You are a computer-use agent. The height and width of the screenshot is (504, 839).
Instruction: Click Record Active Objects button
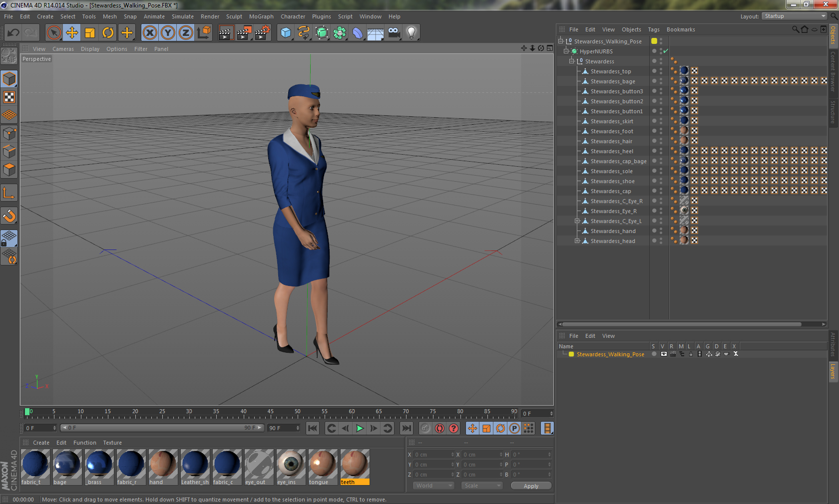(x=425, y=428)
